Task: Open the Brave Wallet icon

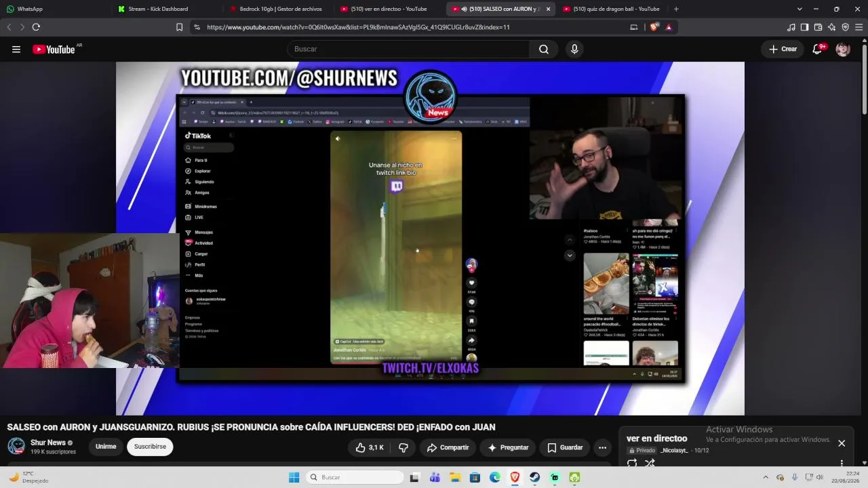Action: (818, 27)
